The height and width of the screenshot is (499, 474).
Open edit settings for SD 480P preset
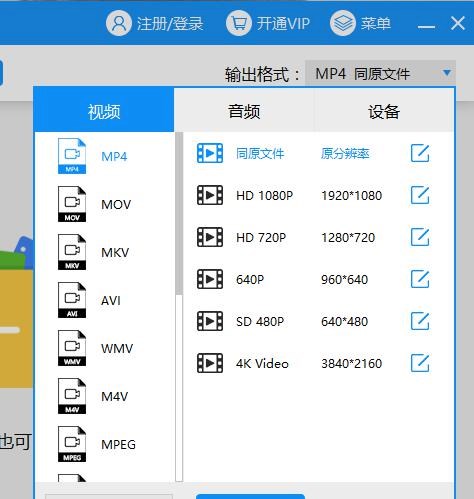point(420,321)
